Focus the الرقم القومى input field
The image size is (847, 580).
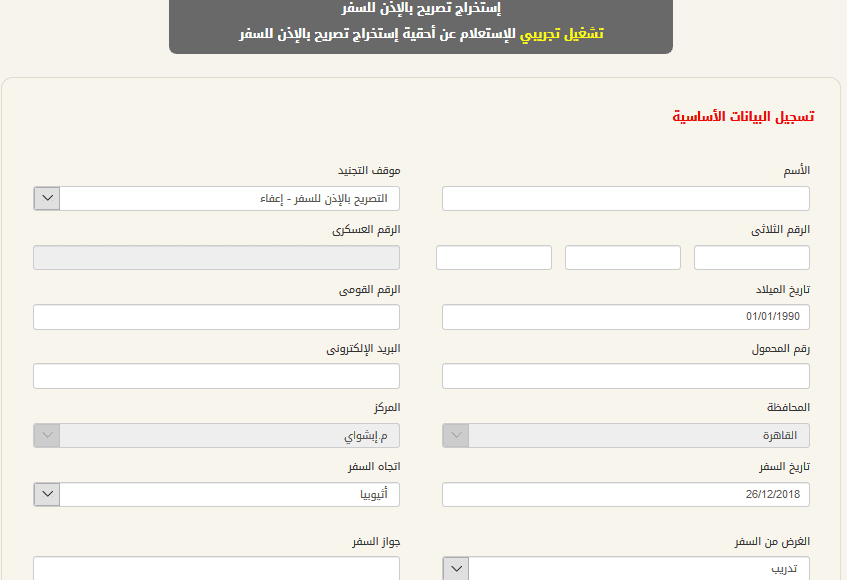click(216, 317)
